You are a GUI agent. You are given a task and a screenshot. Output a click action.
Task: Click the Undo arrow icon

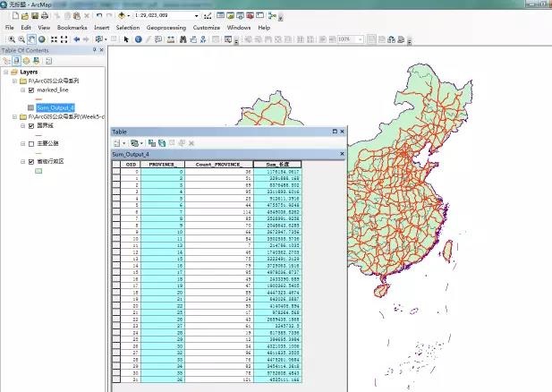(99, 15)
